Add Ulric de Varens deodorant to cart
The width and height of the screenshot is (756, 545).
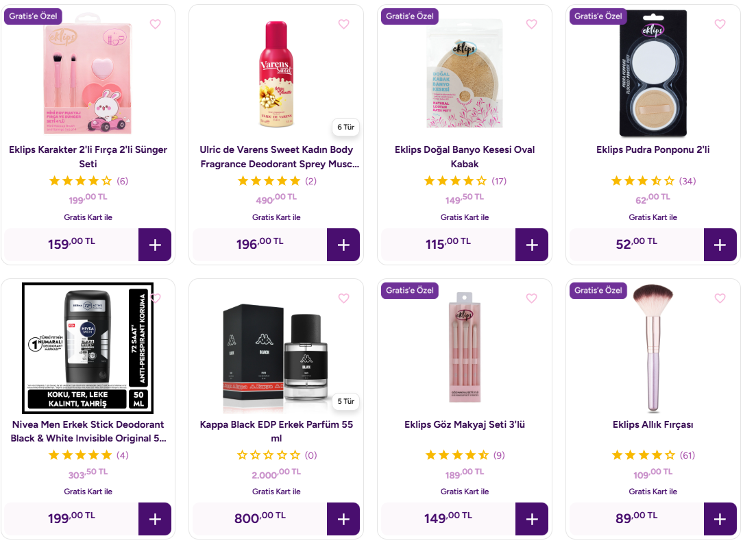(343, 245)
